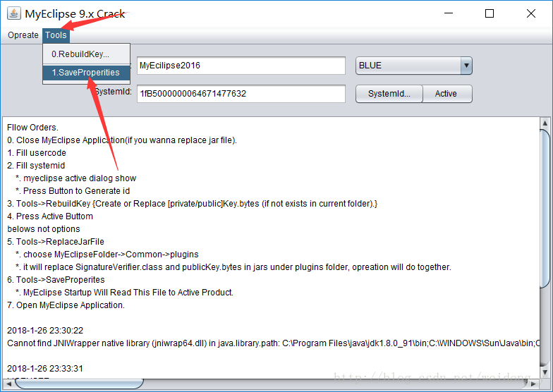Open the Opreate menu
The width and height of the screenshot is (553, 392).
pos(23,35)
